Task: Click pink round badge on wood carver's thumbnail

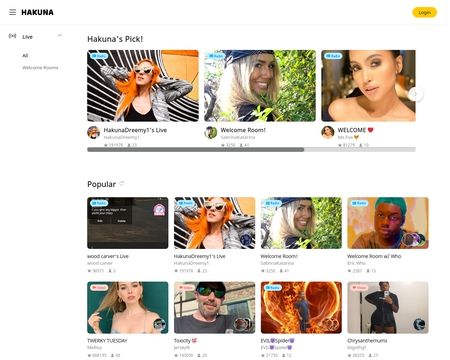Action: 159,210
